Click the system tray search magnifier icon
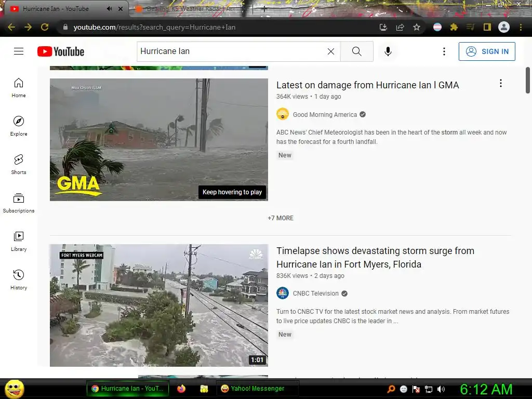The height and width of the screenshot is (399, 532). click(x=391, y=389)
